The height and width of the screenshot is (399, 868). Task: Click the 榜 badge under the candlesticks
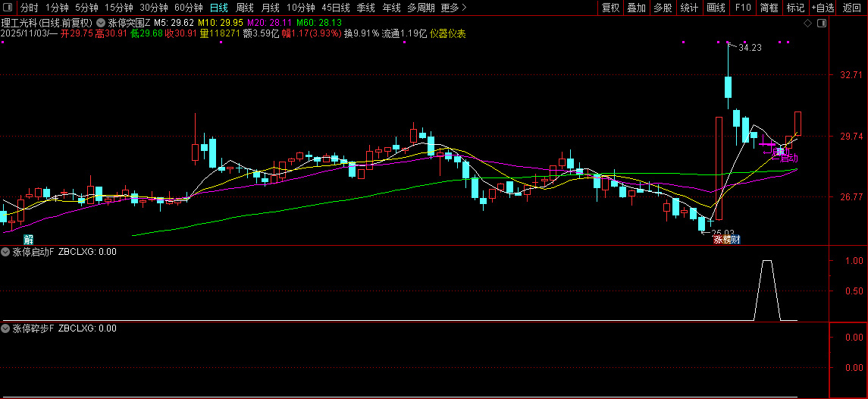[727, 240]
